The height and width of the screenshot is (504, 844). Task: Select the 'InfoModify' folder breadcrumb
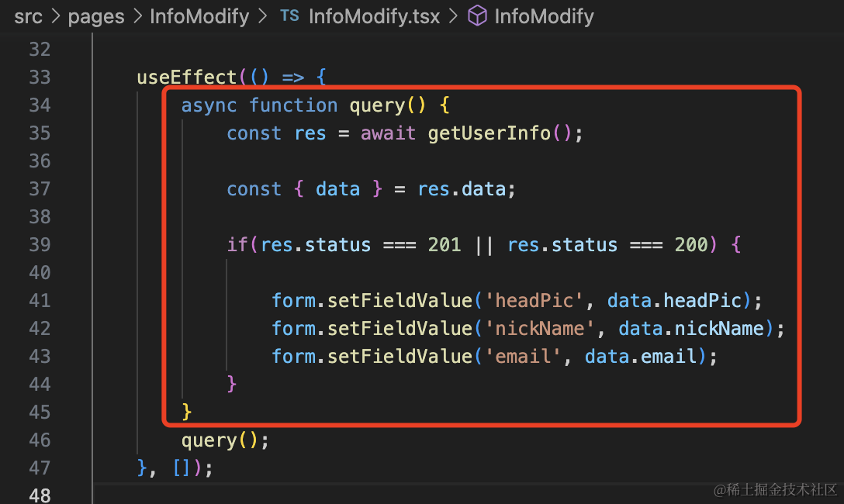(x=199, y=17)
